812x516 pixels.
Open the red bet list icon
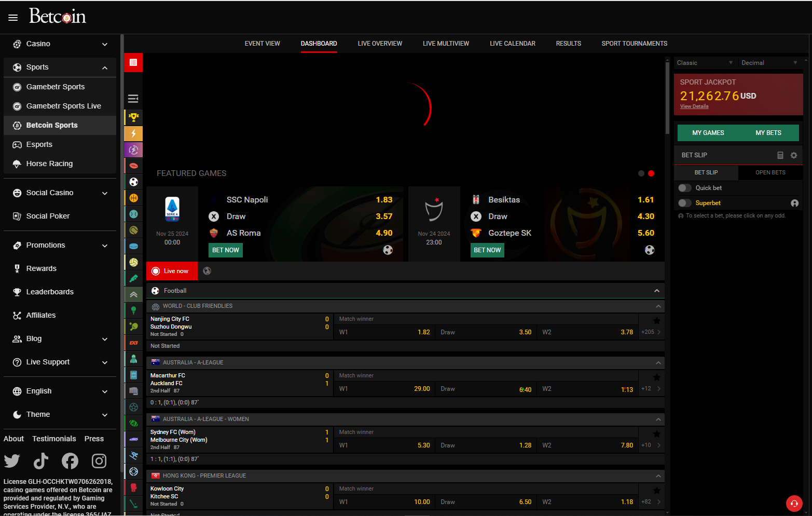(133, 62)
